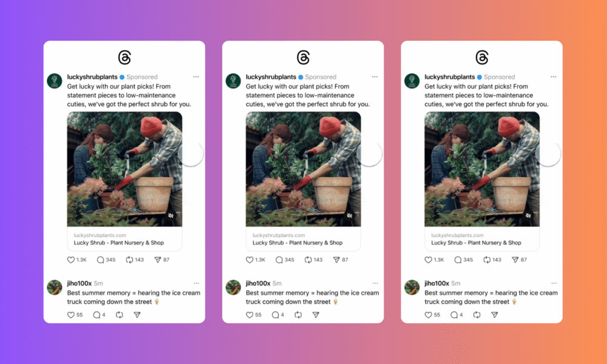
Task: Toggle the mute icon on right mockup video
Action: pos(529,215)
